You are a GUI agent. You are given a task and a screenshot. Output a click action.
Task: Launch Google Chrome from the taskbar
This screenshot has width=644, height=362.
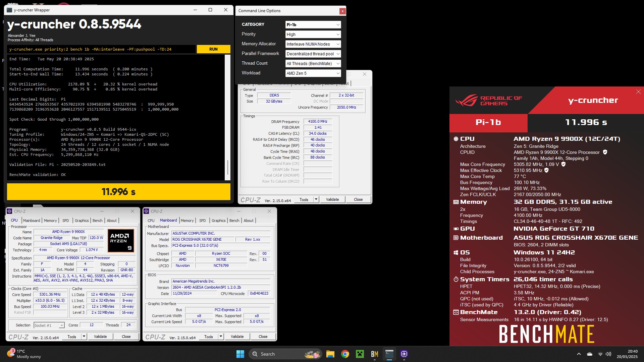345,354
